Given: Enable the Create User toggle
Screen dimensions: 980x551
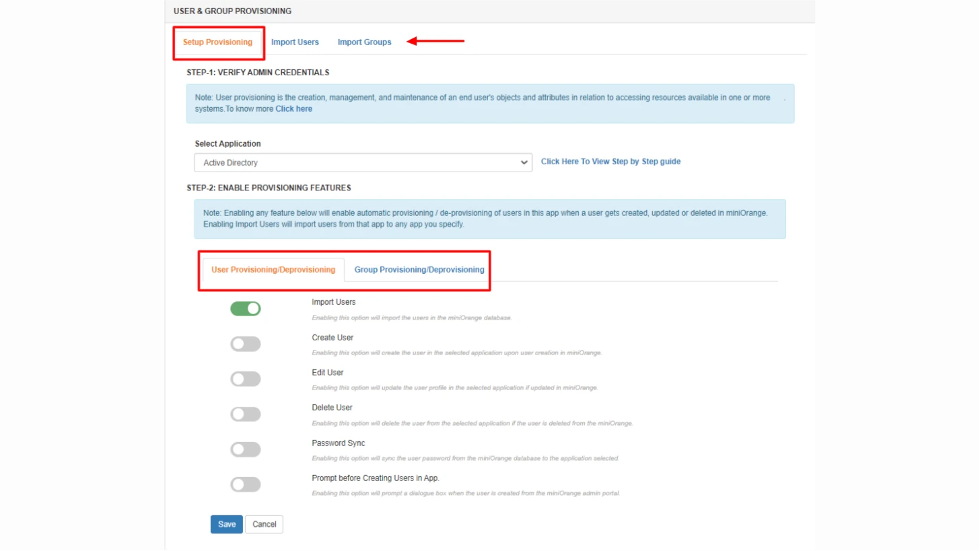Looking at the screenshot, I should (x=245, y=344).
